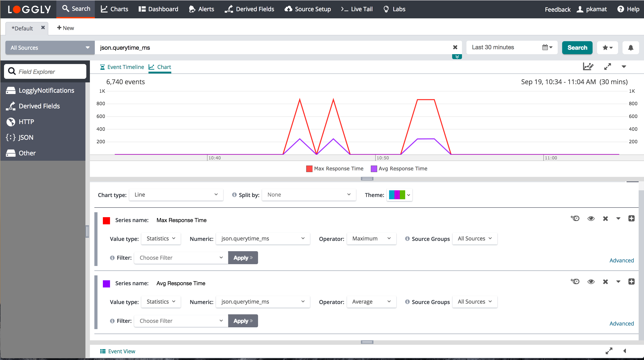
Task: Clear the search query with X icon
Action: (455, 47)
